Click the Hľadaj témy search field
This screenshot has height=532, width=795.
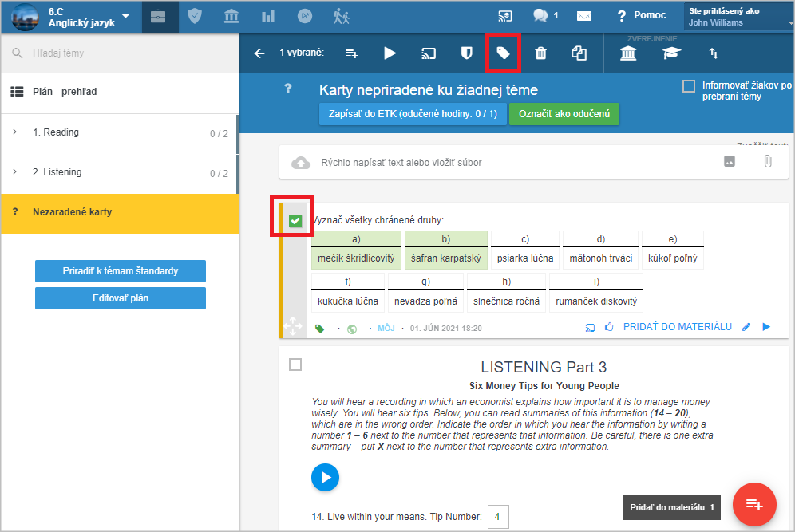click(121, 53)
